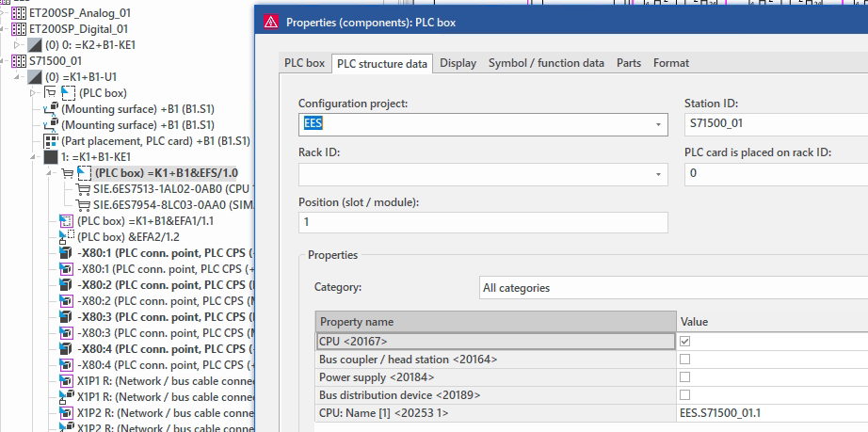Click the Position (slot / module) field

pyautogui.click(x=482, y=222)
